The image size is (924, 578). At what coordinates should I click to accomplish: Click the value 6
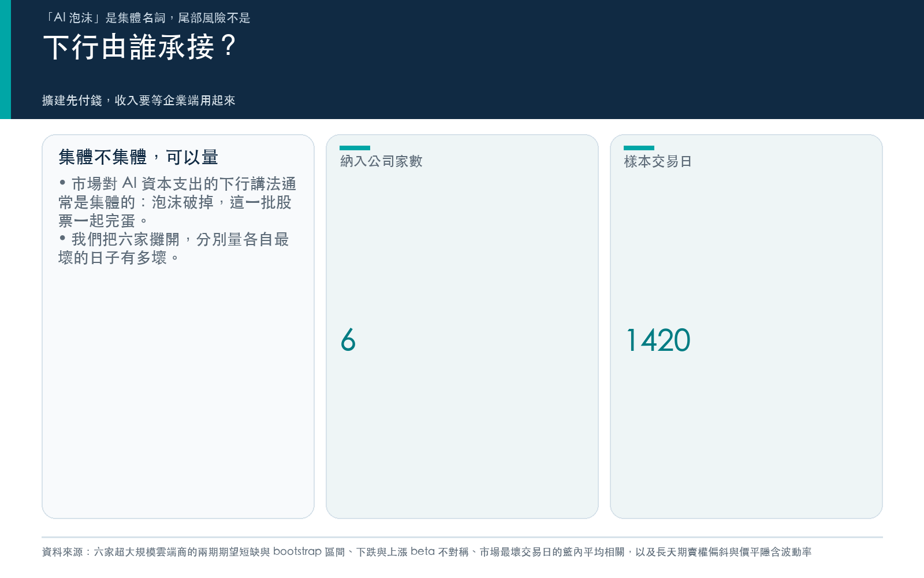point(348,340)
